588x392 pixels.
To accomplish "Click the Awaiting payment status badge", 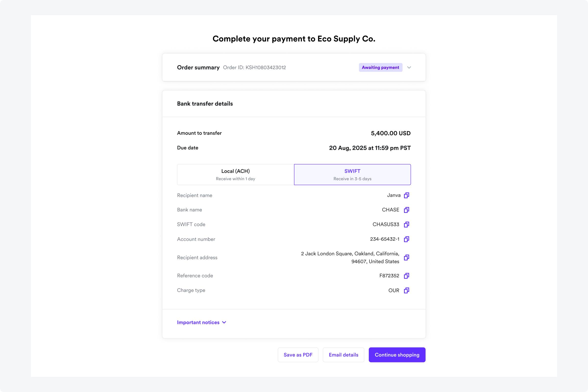I will tap(380, 68).
